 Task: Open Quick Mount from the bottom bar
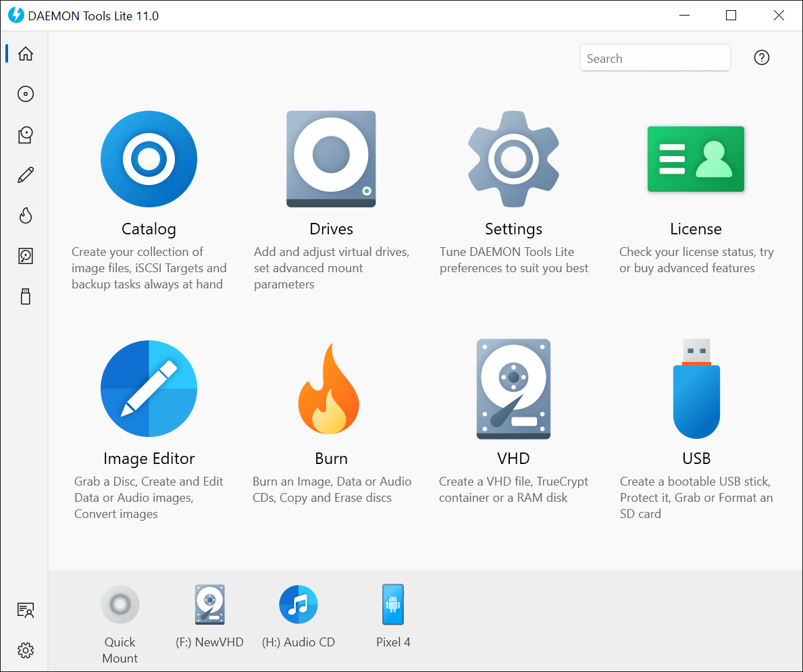point(120,604)
